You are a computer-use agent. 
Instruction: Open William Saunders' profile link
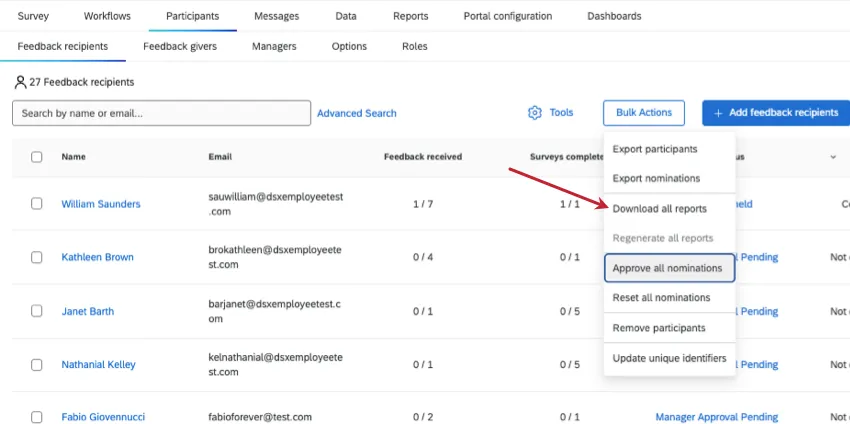point(101,204)
